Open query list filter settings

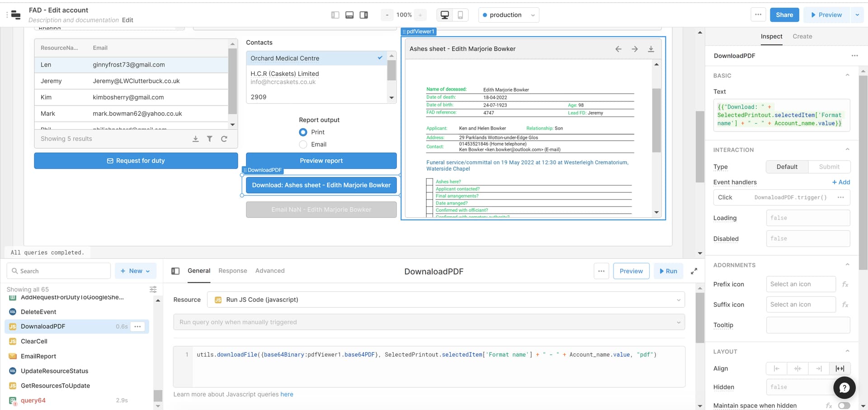click(x=153, y=289)
